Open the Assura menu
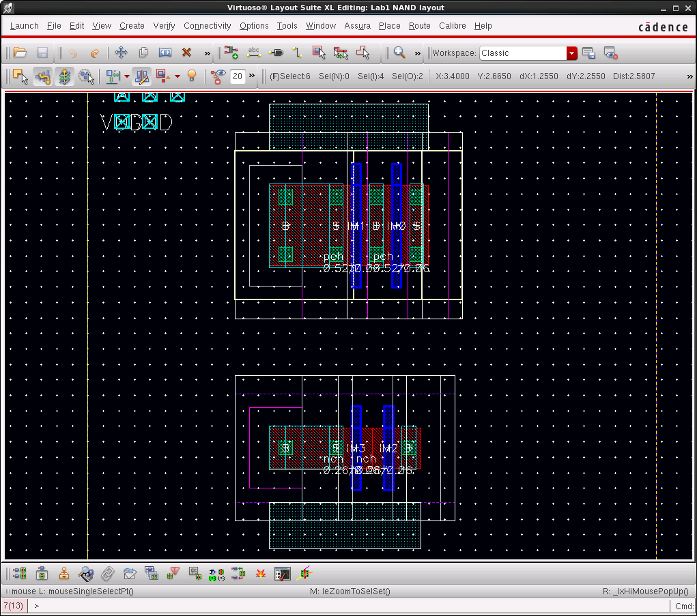This screenshot has width=697, height=616. [358, 26]
